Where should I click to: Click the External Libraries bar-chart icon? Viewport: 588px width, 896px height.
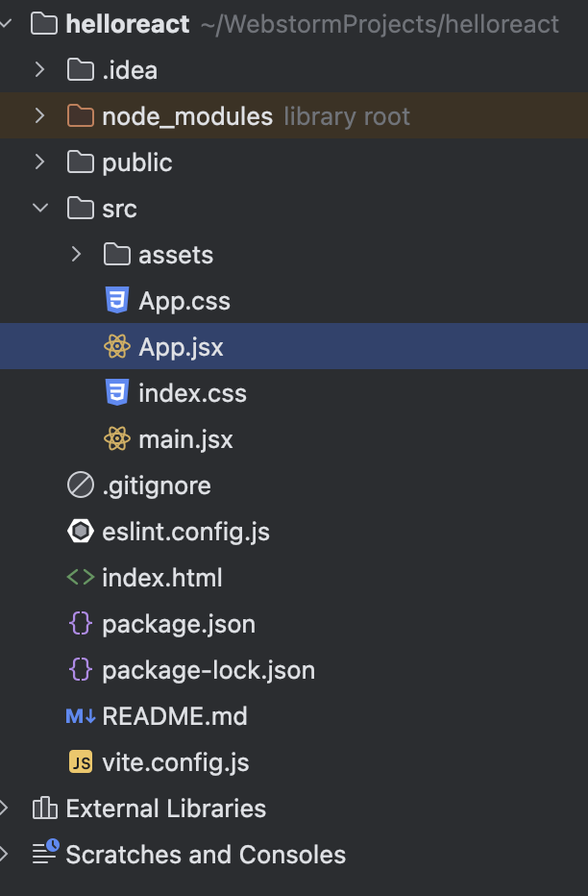pos(44,808)
